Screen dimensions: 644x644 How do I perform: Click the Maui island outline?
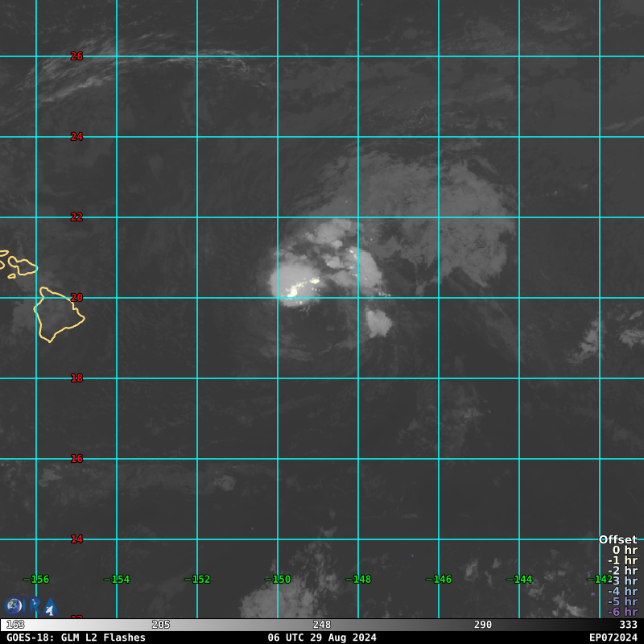pos(23,266)
